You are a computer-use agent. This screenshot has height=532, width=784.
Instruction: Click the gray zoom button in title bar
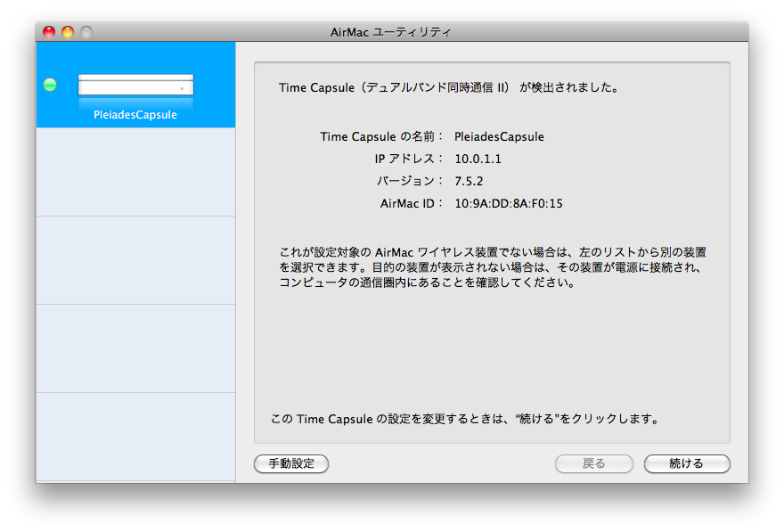pos(86,32)
